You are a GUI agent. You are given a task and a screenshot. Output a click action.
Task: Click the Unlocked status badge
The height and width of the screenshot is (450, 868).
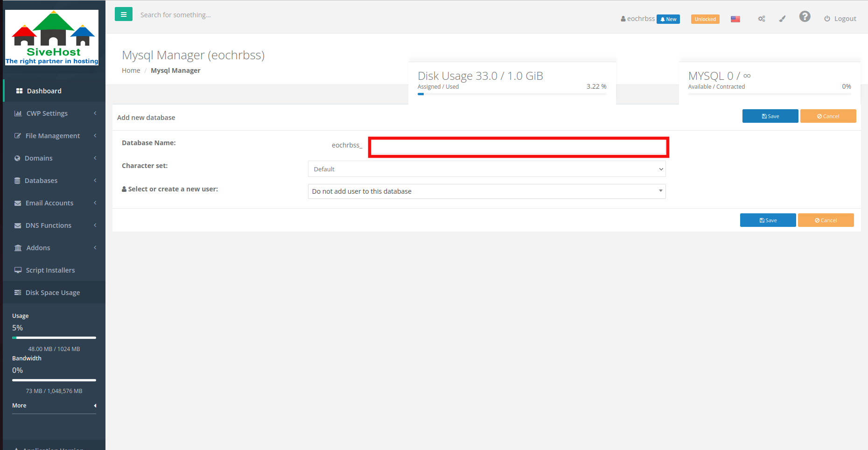[705, 19]
